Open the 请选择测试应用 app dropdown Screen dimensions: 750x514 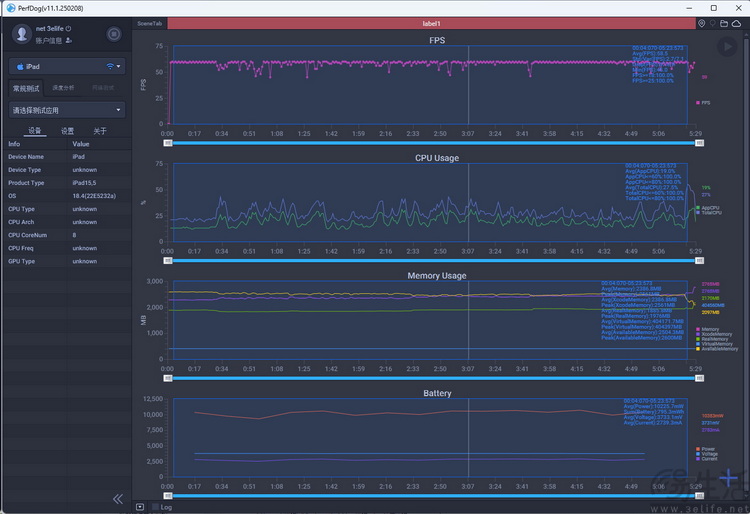coord(67,110)
